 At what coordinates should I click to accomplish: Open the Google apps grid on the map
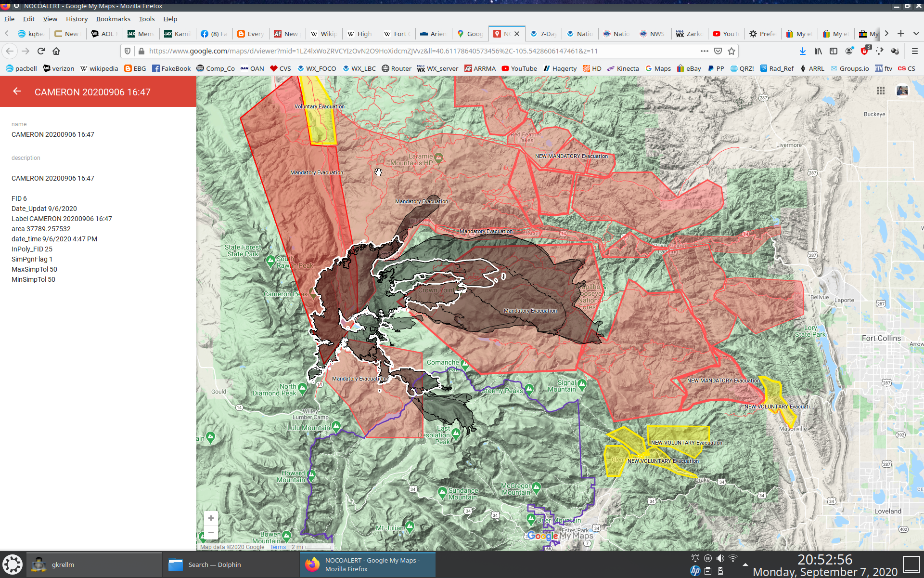pyautogui.click(x=881, y=91)
